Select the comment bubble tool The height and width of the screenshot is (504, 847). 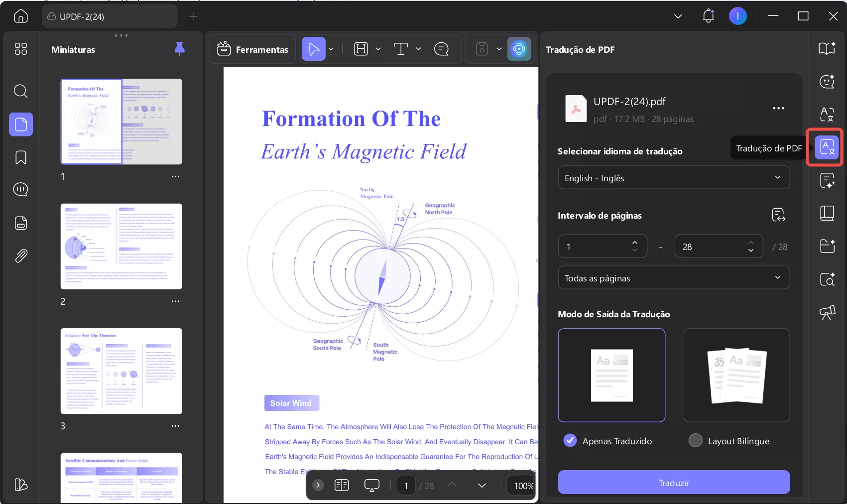tap(441, 49)
